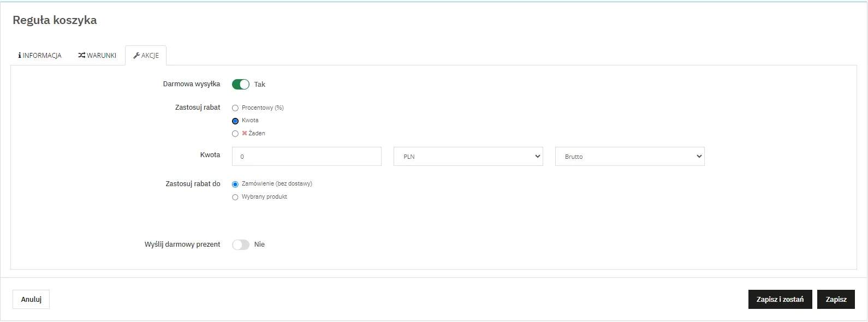Choose the Kwota discount radio button
Screen dimensions: 868x322
pos(235,121)
